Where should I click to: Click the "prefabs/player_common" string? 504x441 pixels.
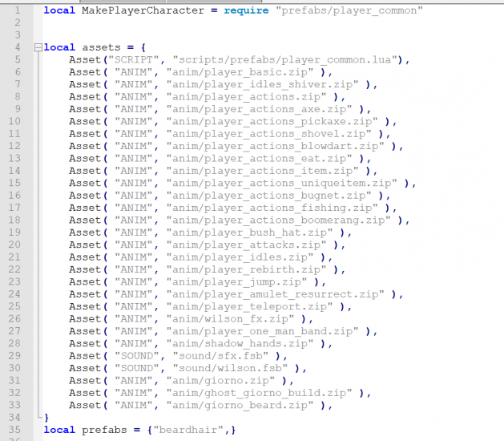pos(349,10)
